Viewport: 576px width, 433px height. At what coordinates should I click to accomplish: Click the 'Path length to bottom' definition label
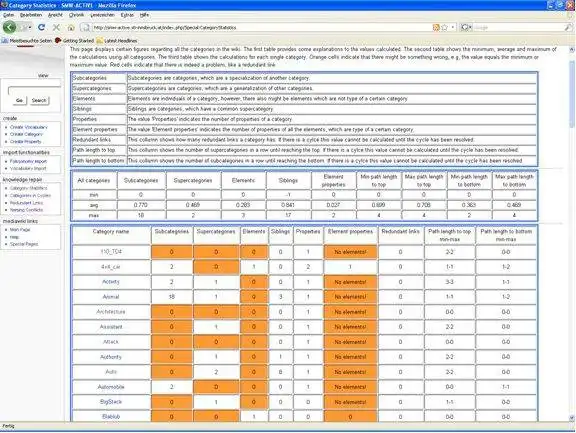click(98, 161)
